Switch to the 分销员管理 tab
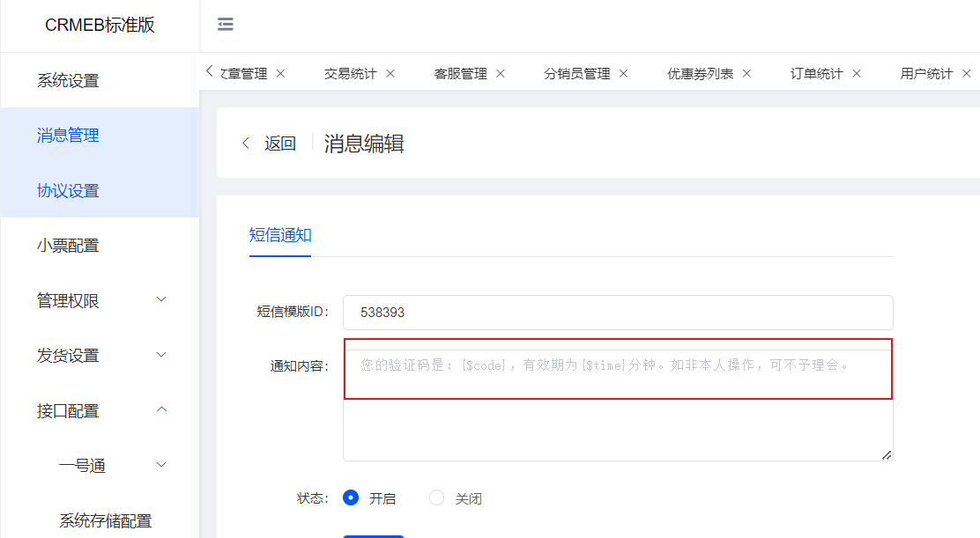This screenshot has width=980, height=538. pos(577,74)
